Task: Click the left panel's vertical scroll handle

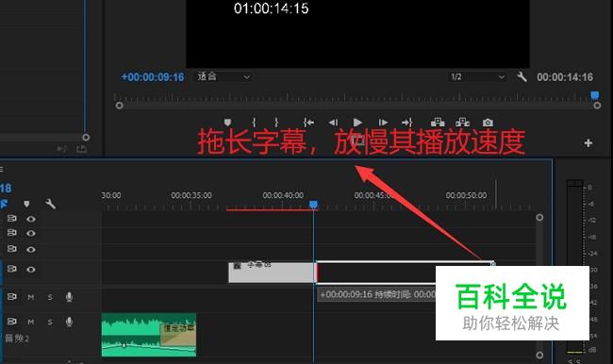Action: 86,138
